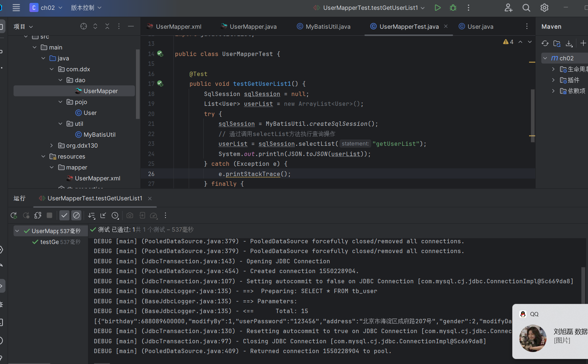The width and height of the screenshot is (588, 364).
Task: Open the Run toolbar more options menu
Action: (165, 215)
